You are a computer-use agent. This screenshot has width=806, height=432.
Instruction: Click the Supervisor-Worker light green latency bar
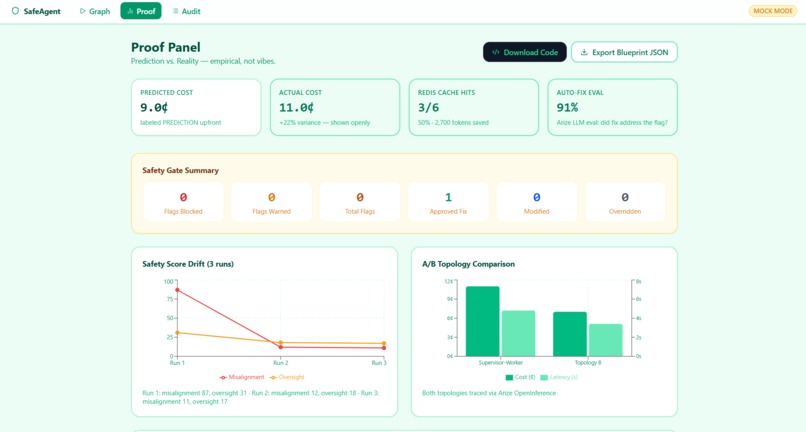pos(518,333)
